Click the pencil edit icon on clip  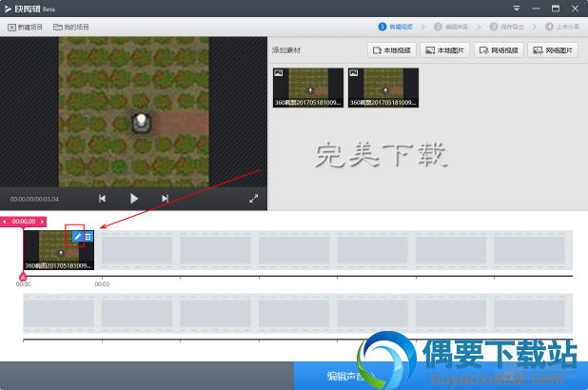78,237
